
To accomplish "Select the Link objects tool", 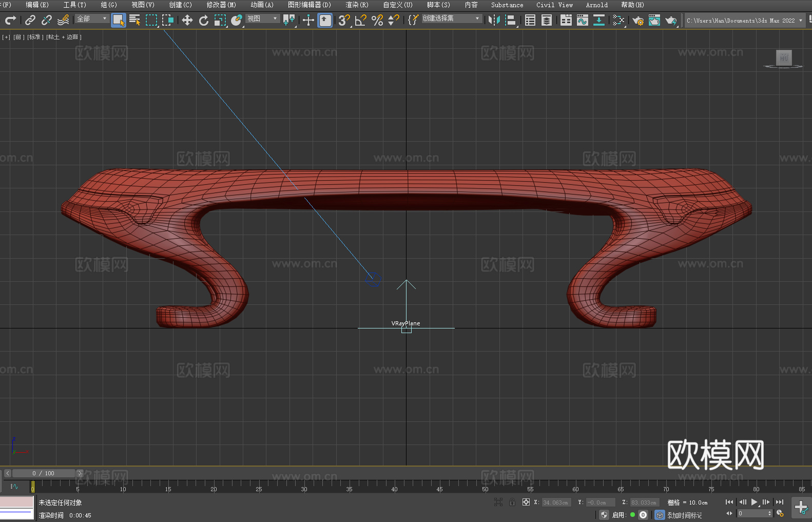I will point(30,20).
